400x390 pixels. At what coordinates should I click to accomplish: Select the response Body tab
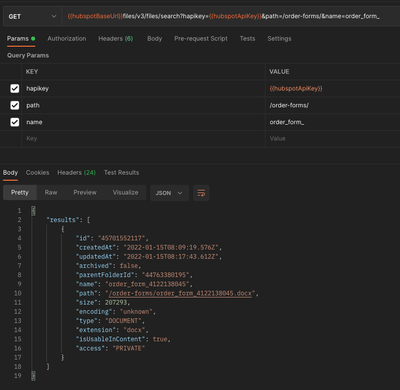point(10,173)
